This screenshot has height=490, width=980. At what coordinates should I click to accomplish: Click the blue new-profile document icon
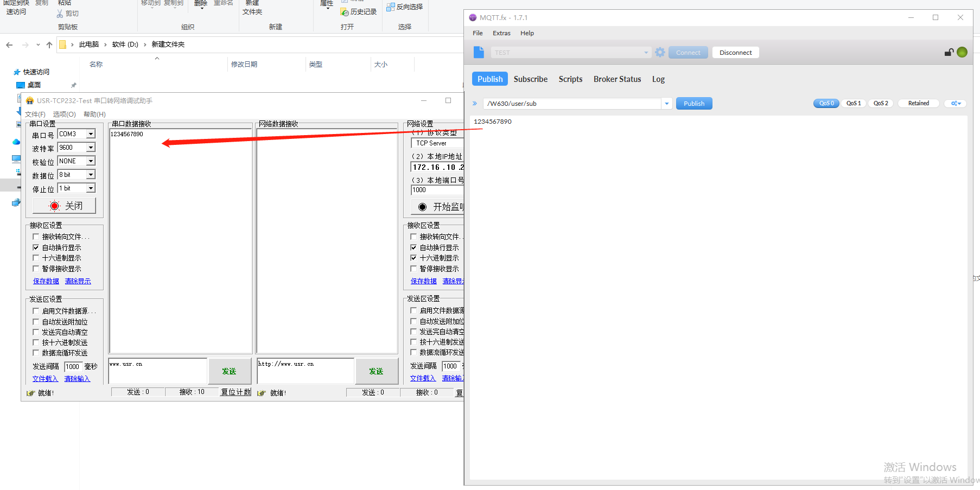pos(479,52)
